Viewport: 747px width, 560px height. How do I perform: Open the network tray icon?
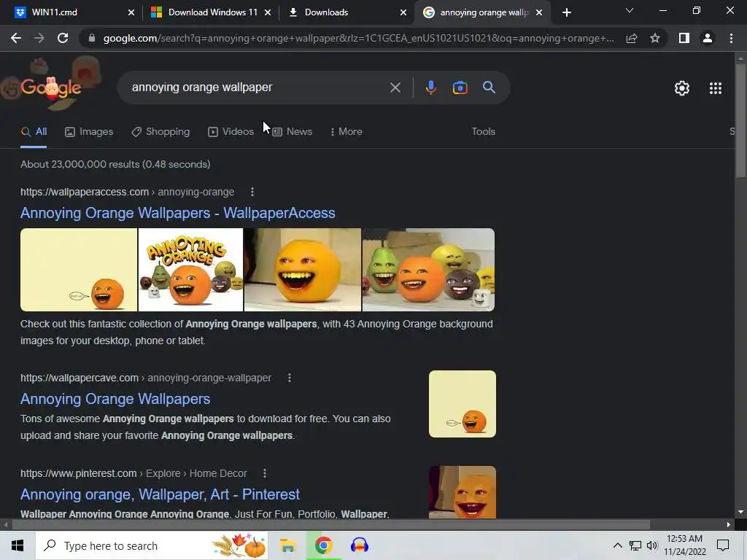click(635, 545)
